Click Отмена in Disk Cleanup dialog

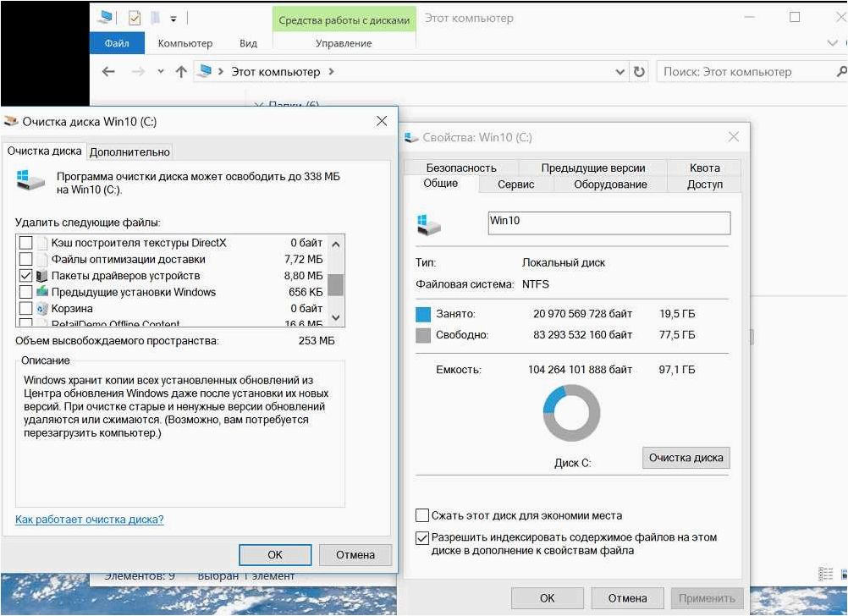[355, 555]
